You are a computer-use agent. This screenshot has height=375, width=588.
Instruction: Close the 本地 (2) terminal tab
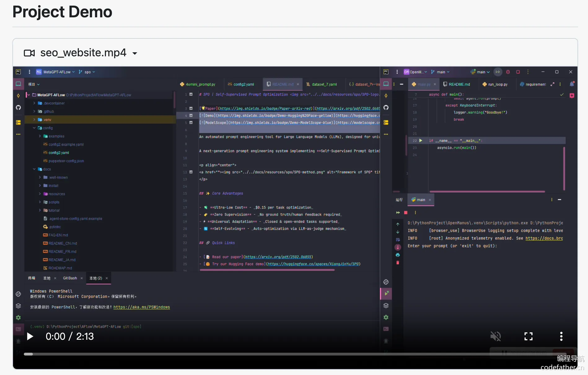coord(107,278)
